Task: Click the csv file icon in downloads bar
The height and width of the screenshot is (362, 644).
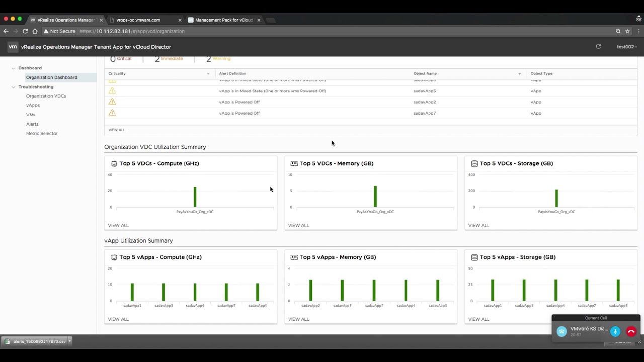Action: [x=7, y=341]
